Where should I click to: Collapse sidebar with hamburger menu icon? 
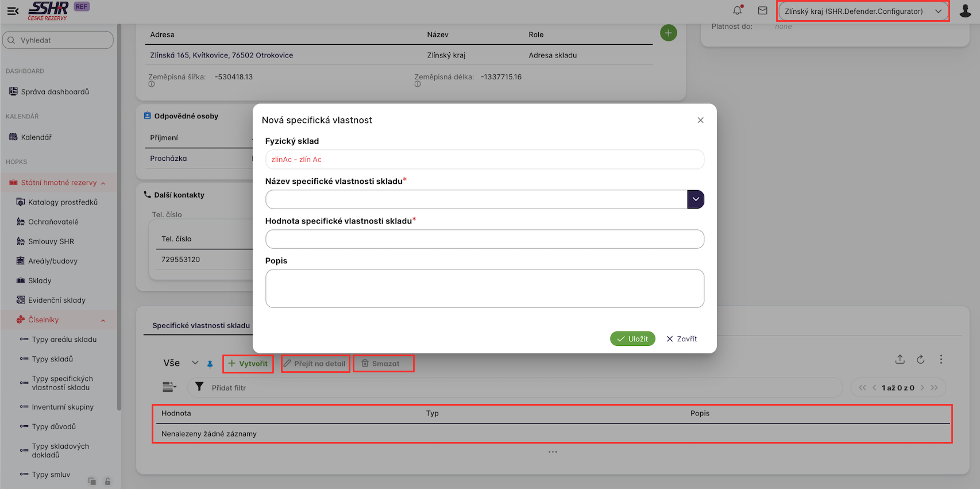point(13,11)
